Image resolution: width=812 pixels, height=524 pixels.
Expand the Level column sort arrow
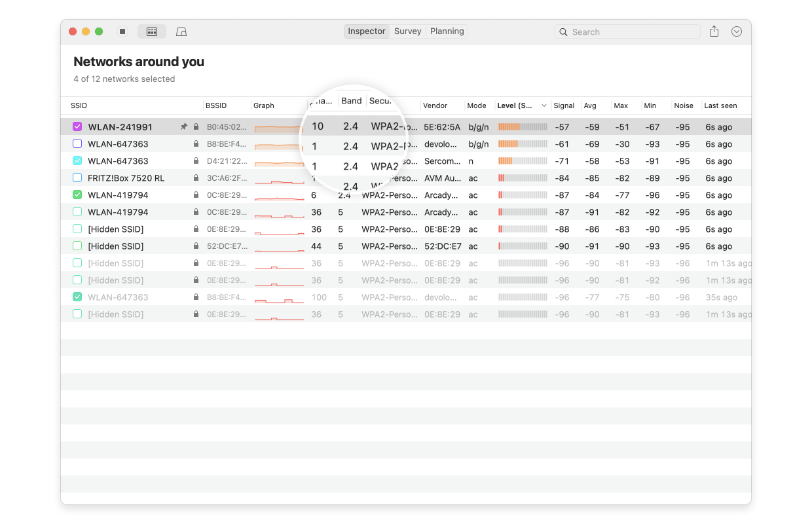(544, 105)
